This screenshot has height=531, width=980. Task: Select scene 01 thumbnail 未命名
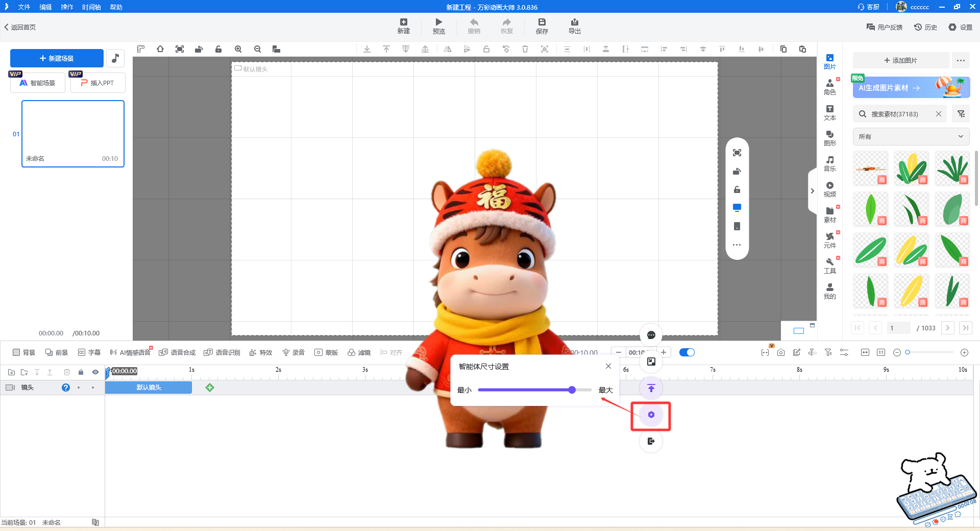tap(73, 133)
